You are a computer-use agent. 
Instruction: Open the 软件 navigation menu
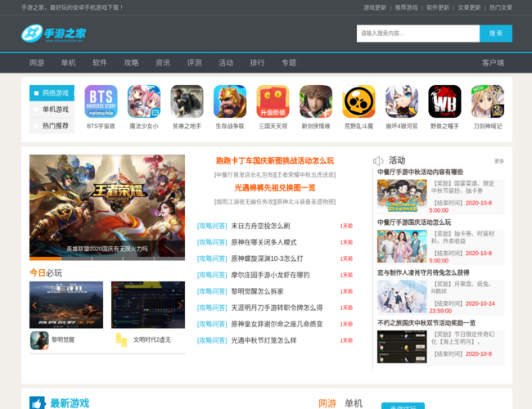100,63
